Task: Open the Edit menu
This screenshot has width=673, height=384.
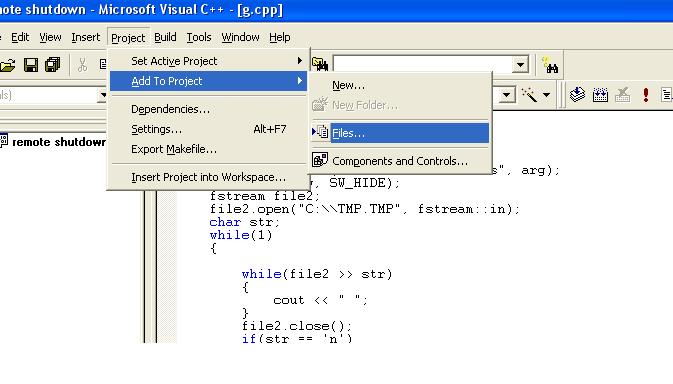Action: tap(20, 37)
